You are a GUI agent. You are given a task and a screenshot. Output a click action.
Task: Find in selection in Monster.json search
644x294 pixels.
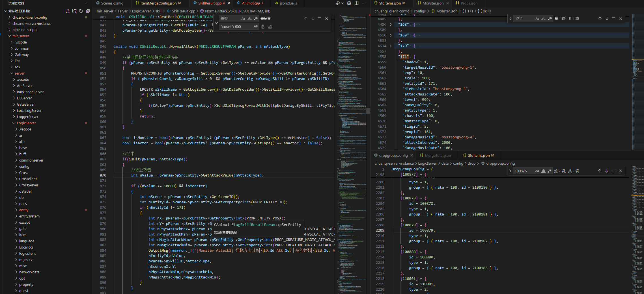(614, 19)
